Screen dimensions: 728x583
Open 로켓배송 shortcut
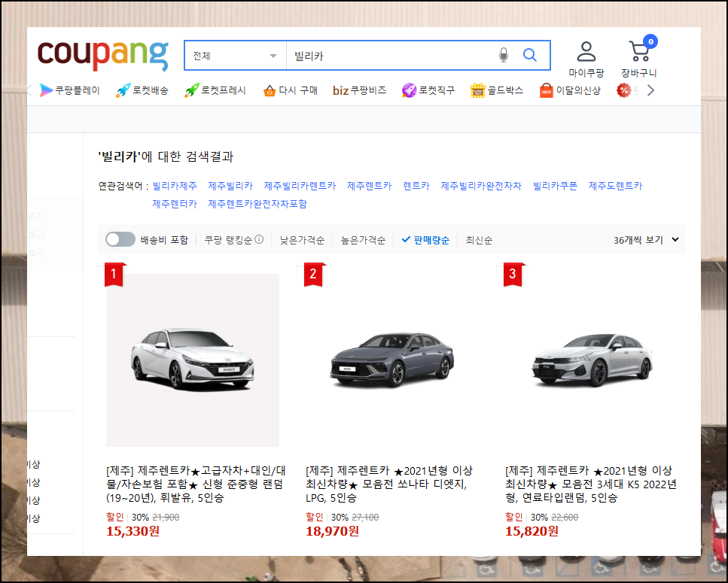(142, 90)
